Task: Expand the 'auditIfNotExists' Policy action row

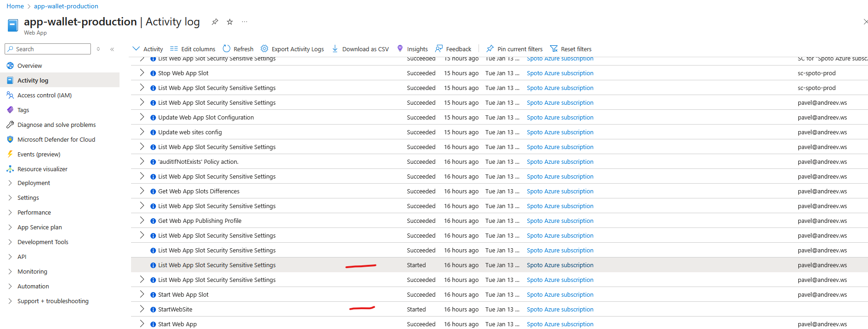Action: 142,162
